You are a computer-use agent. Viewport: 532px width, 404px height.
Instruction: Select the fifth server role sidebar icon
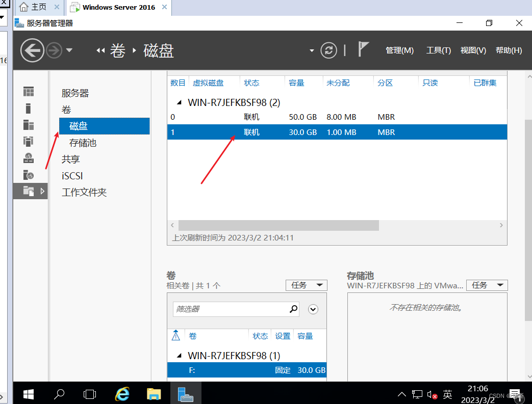29,158
